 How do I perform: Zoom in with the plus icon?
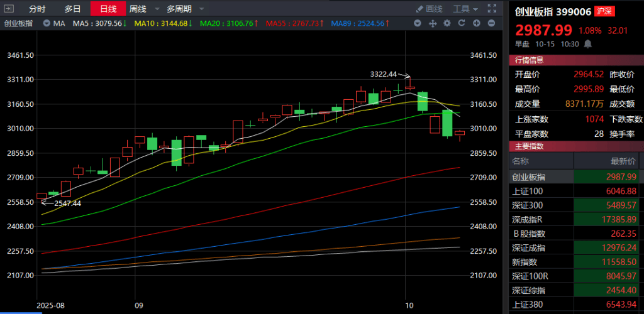pyautogui.click(x=476, y=23)
